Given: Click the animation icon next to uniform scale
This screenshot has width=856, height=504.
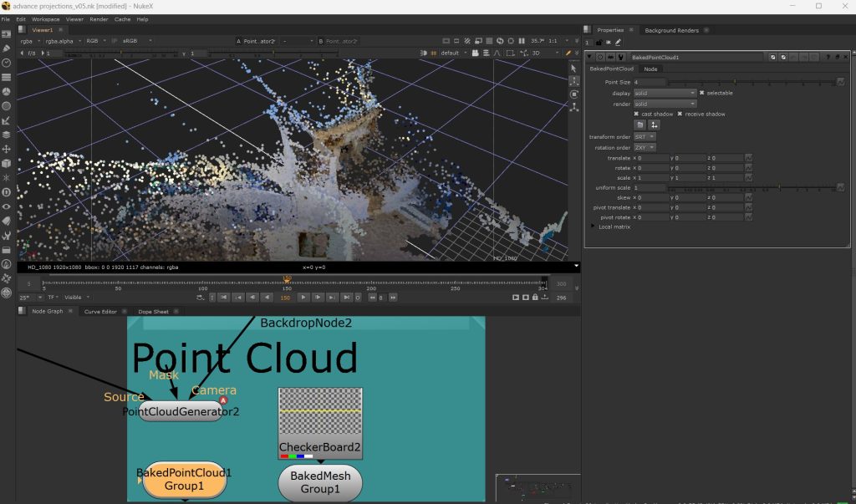Looking at the screenshot, I should (840, 187).
